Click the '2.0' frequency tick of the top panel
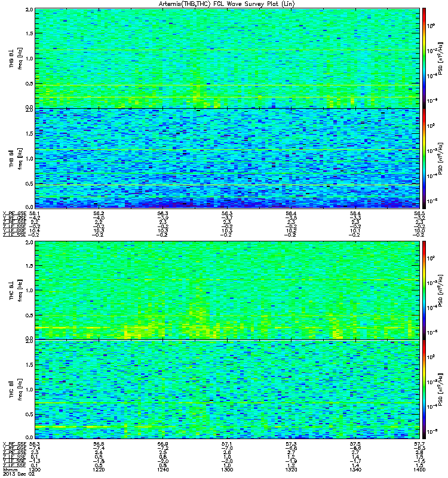The image size is (448, 478). [x=29, y=10]
